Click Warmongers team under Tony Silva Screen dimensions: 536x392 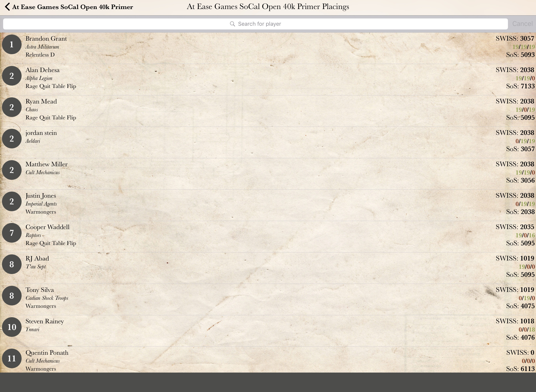(41, 306)
